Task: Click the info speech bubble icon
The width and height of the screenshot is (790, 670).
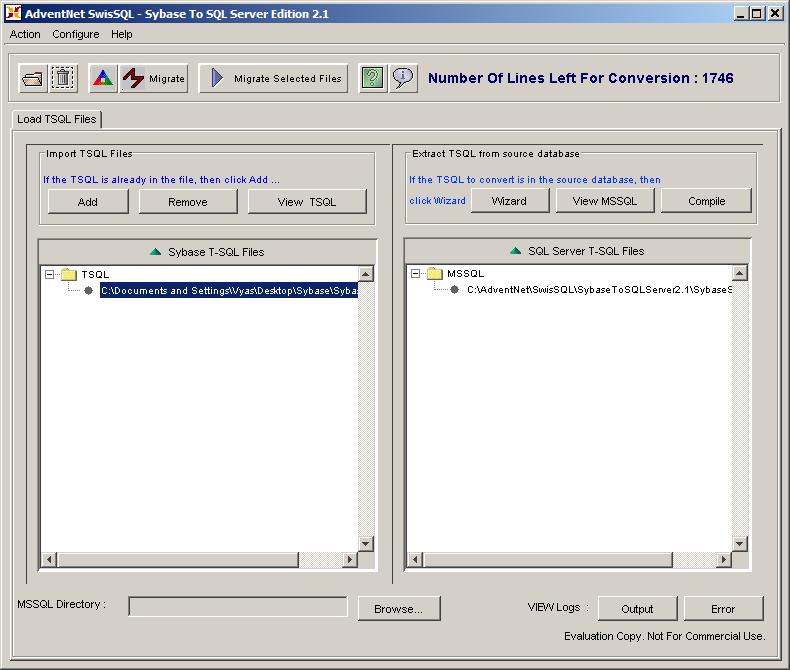Action: (x=403, y=79)
